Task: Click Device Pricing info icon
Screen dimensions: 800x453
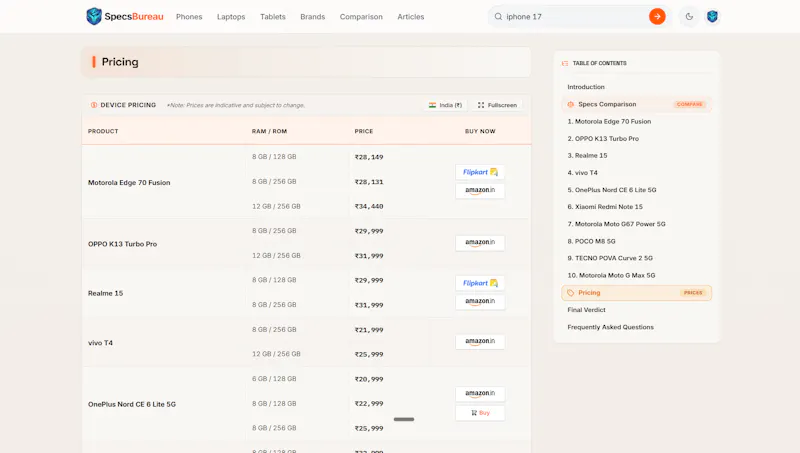Action: tap(94, 105)
